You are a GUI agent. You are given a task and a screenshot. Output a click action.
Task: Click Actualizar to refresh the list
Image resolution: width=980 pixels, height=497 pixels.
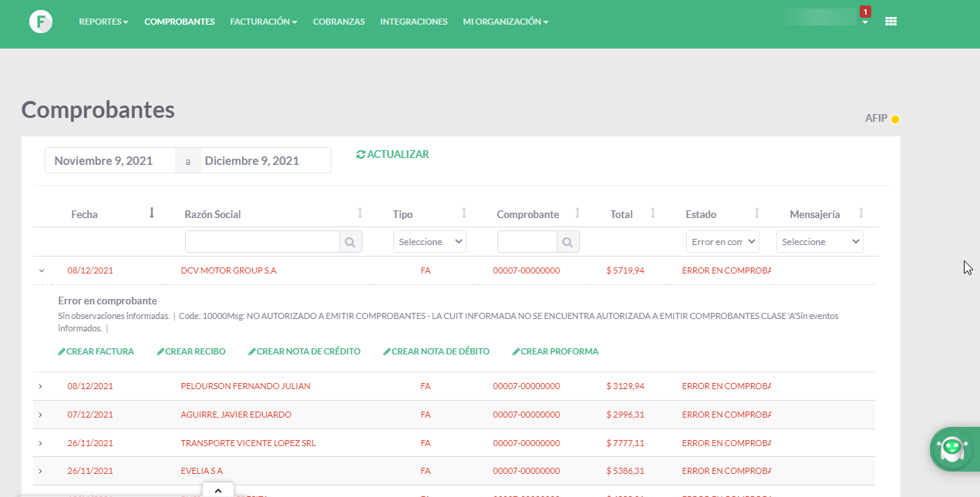392,154
